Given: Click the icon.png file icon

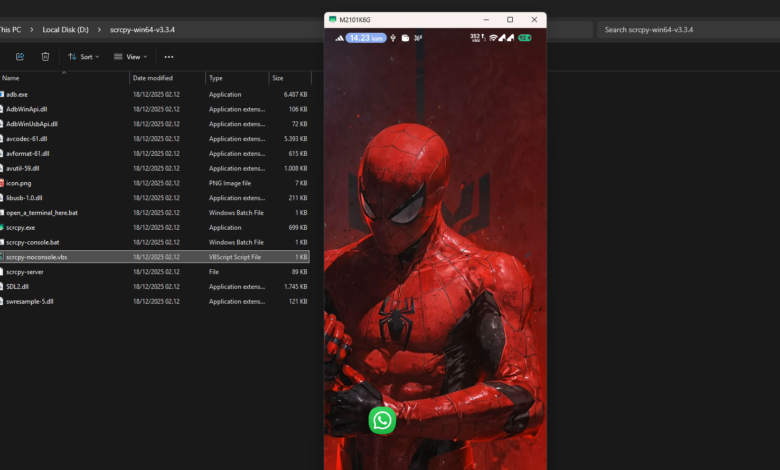Looking at the screenshot, I should (3, 183).
